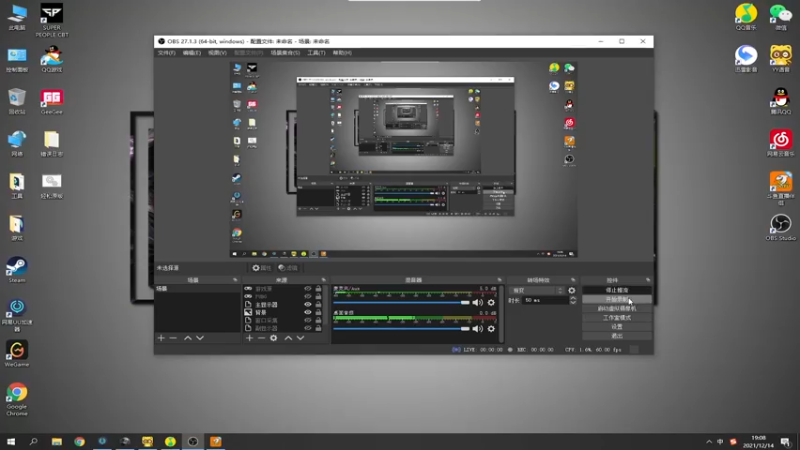Pop out the 场景 scenes dock header icon
800x450 pixels.
[235, 280]
